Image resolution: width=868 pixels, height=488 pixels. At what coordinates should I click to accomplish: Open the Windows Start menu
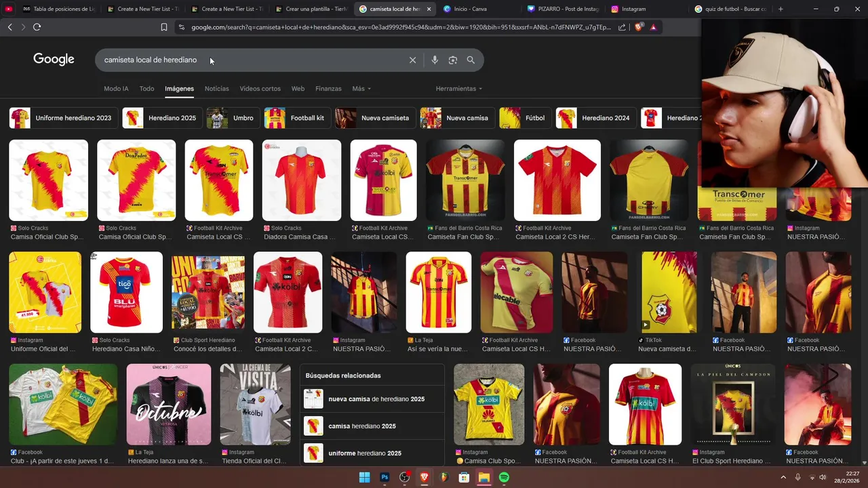[x=364, y=477]
